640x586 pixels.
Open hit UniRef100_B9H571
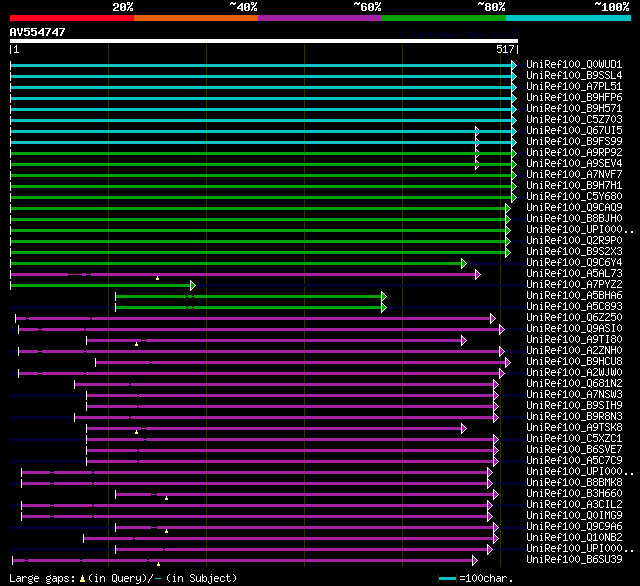click(x=574, y=109)
